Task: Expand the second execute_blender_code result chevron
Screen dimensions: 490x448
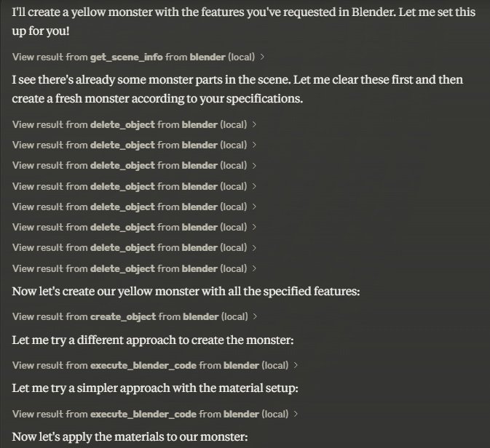Action: pos(296,414)
